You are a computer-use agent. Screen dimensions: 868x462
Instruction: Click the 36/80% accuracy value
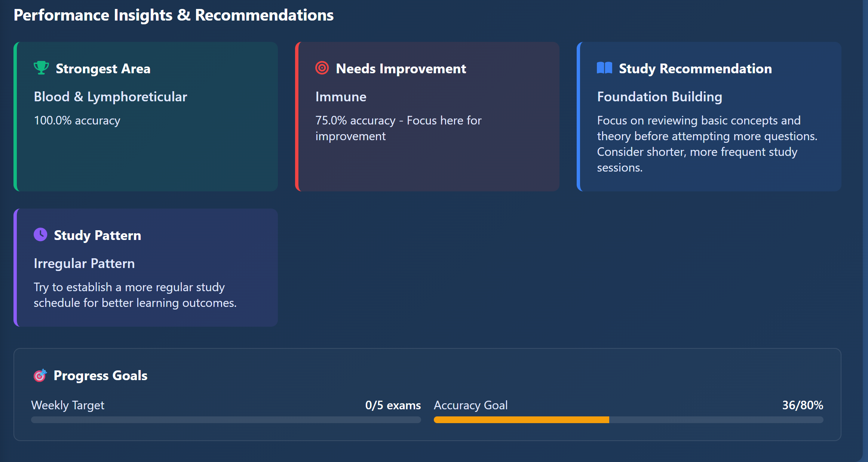(x=803, y=405)
